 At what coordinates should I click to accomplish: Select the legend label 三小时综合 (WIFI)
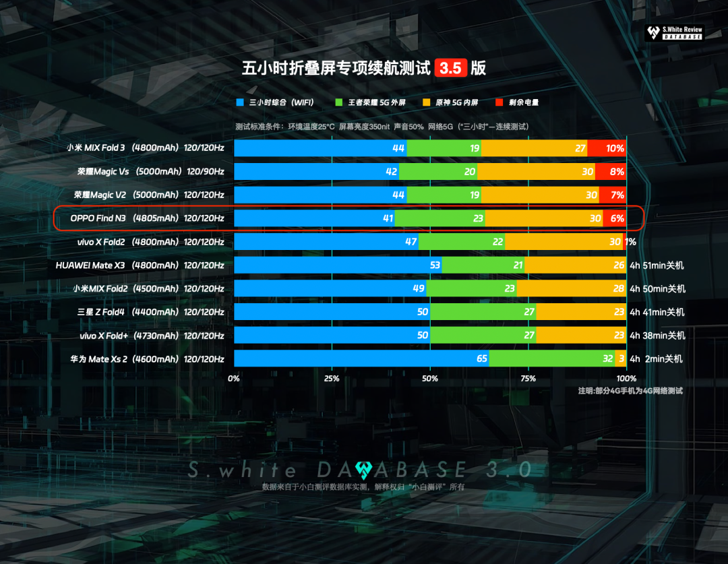click(281, 102)
